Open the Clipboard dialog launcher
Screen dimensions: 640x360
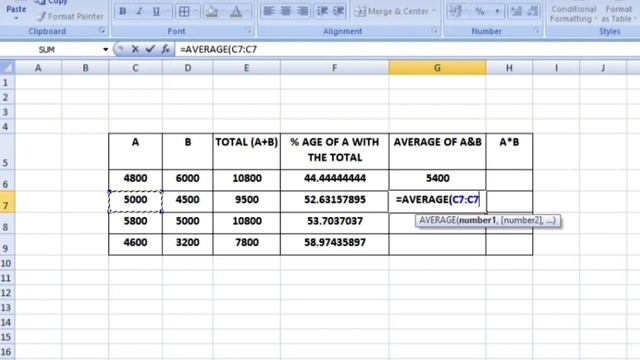[x=102, y=31]
